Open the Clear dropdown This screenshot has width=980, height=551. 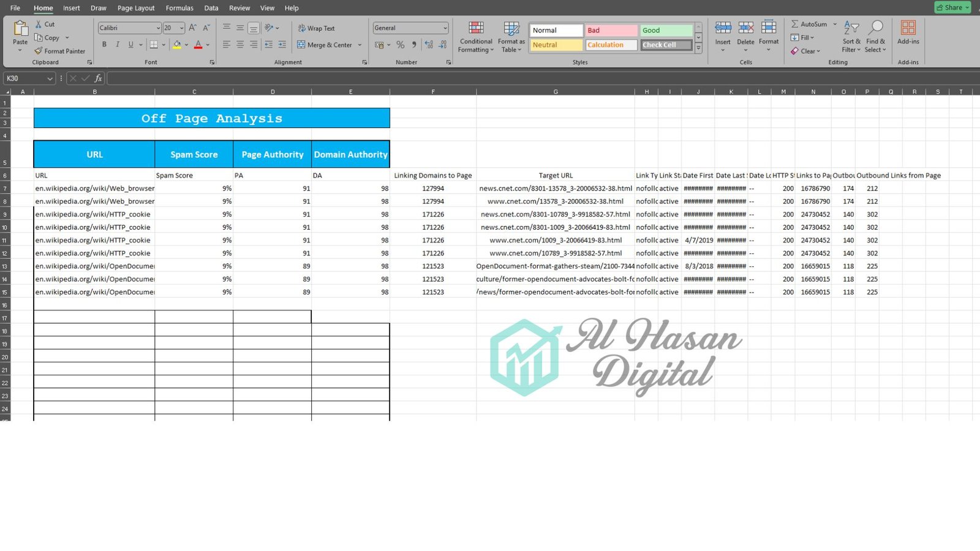point(805,51)
